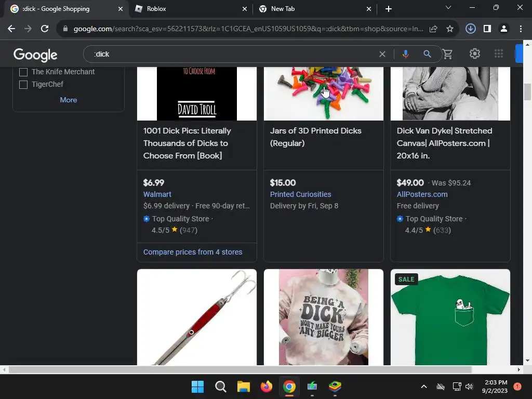Open the Chrome downloads icon
The width and height of the screenshot is (532, 399).
click(471, 29)
